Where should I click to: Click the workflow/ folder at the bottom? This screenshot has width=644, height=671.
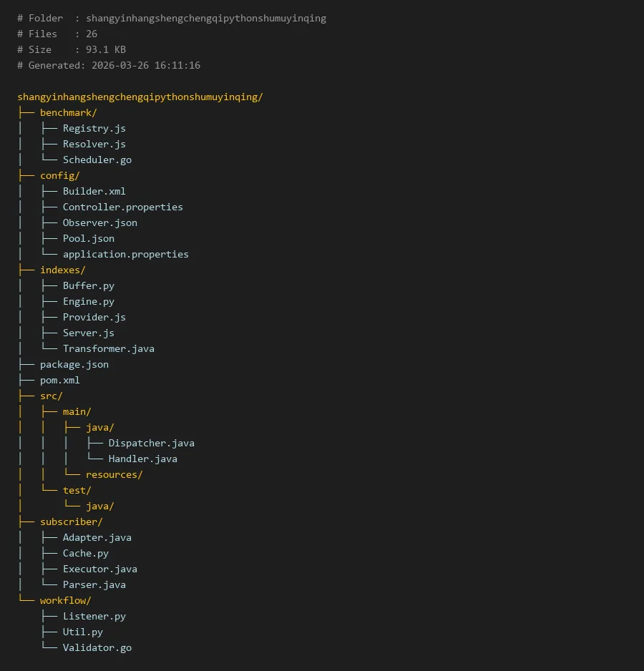pos(65,601)
